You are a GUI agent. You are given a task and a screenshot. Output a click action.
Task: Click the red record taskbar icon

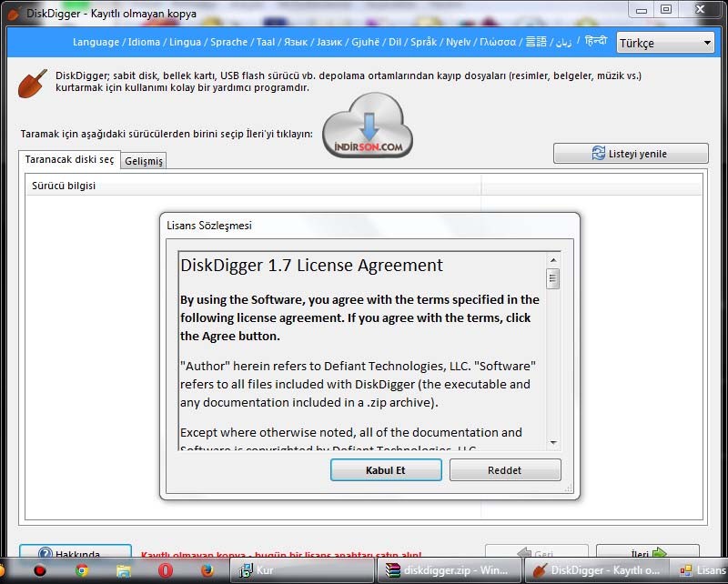[40, 570]
